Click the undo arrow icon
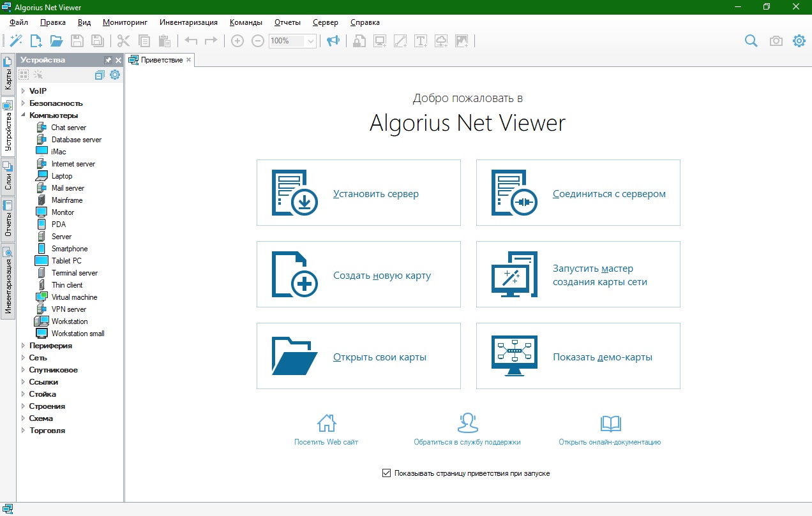The image size is (812, 516). click(191, 41)
